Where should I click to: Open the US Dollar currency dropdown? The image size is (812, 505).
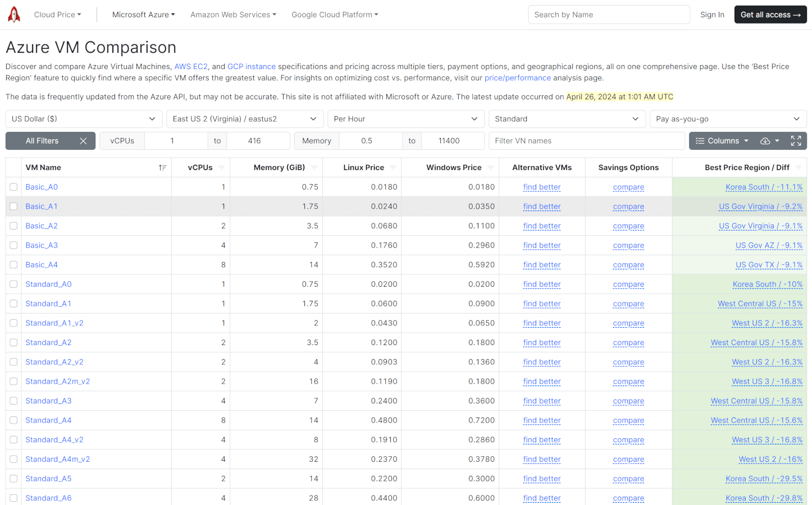click(84, 119)
